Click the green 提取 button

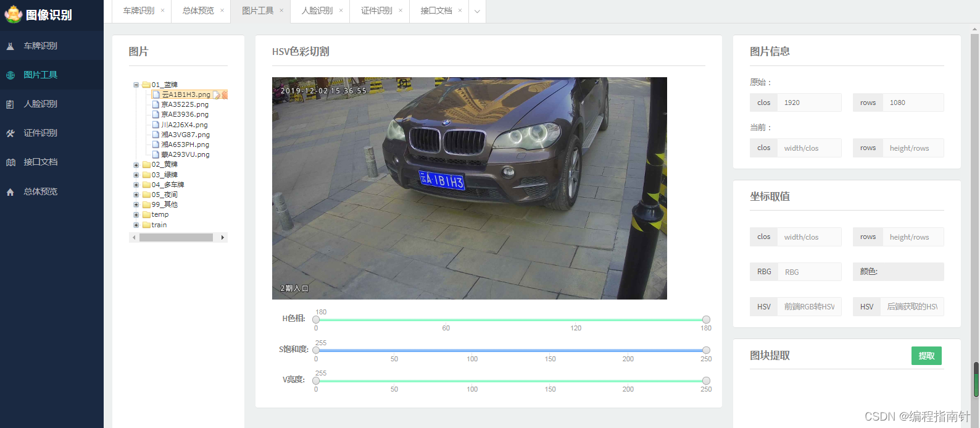(926, 356)
